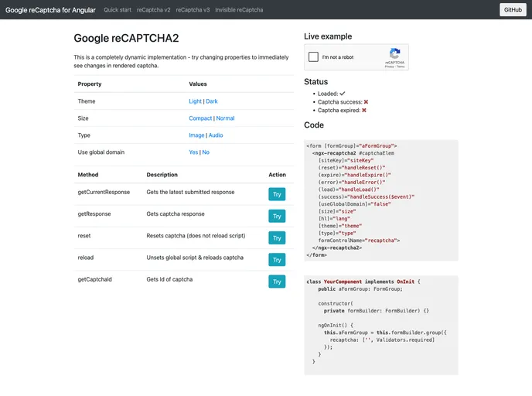Screen dimensions: 532x396
Task: Open the reCAPTCHA Privacy link
Action: click(x=389, y=67)
